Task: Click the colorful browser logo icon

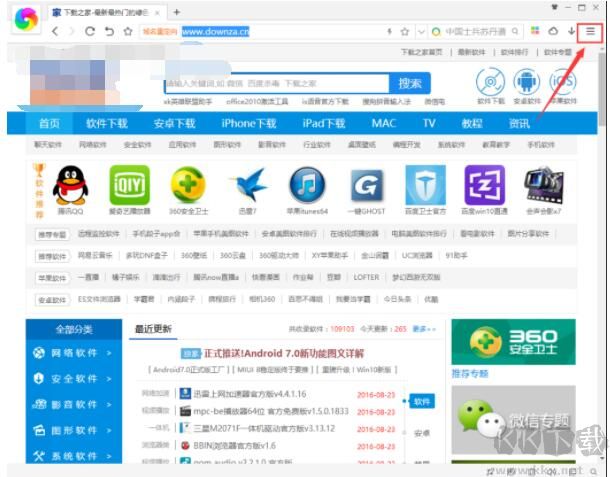Action: point(26,18)
